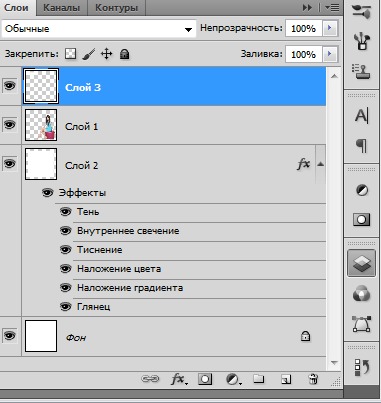
Task: Click the Заливка 100% value field
Action: pos(303,54)
